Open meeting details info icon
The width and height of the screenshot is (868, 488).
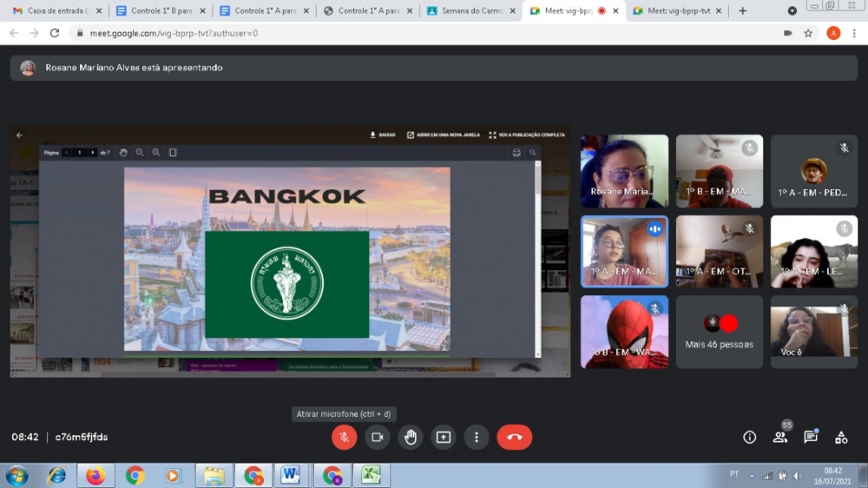tap(750, 437)
